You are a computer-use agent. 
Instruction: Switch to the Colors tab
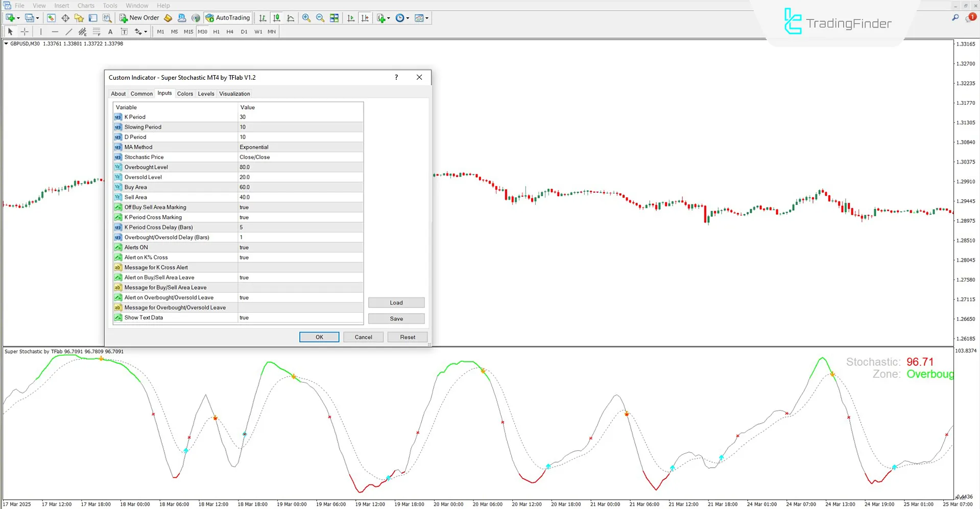(x=185, y=94)
